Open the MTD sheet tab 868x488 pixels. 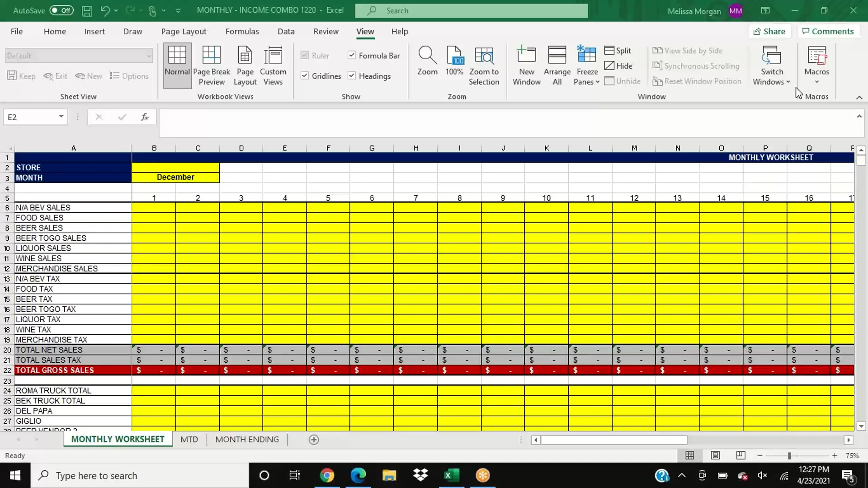189,439
